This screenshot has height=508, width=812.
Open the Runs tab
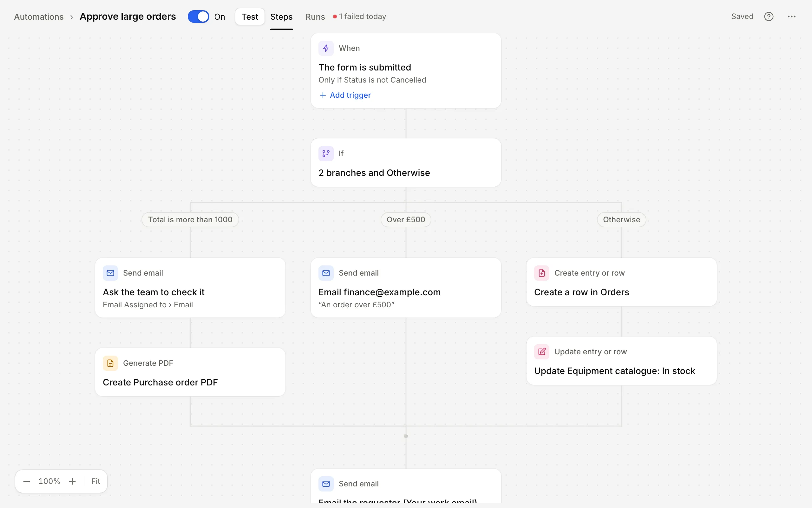tap(315, 17)
